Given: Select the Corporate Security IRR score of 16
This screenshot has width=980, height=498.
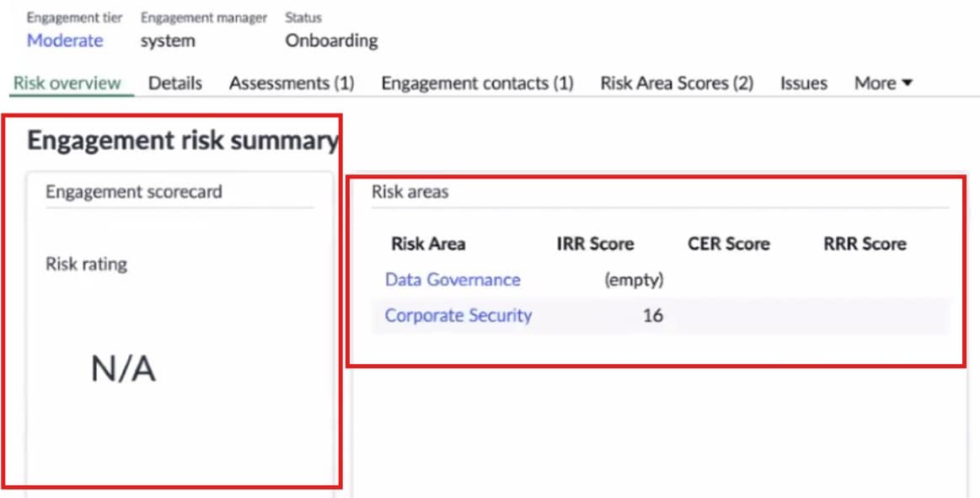Looking at the screenshot, I should [652, 317].
